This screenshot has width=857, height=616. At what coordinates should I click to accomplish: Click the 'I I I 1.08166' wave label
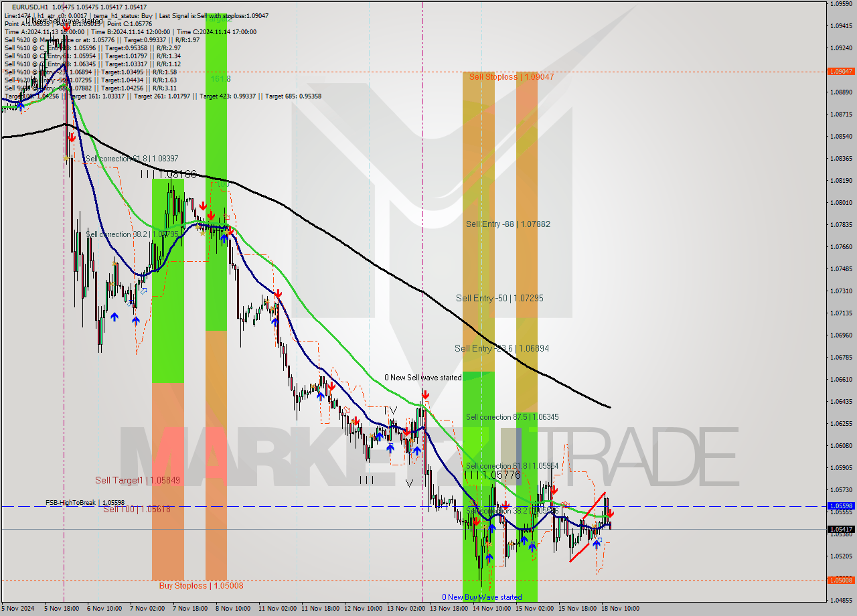[x=169, y=174]
